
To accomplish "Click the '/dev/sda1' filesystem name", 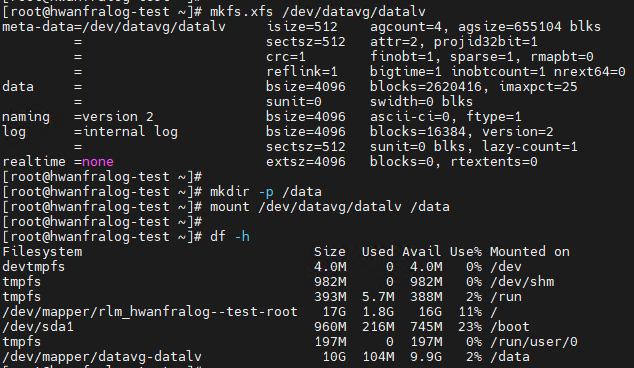I will coord(38,326).
